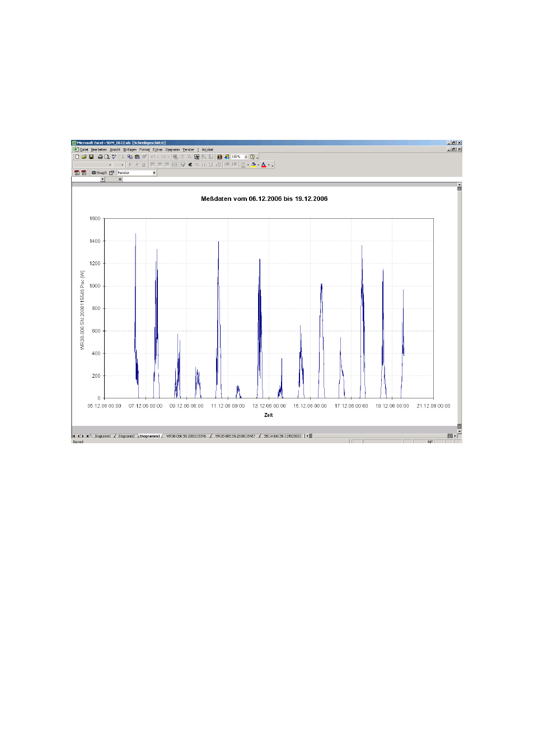Image resolution: width=534 pixels, height=756 pixels.
Task: Click the Zeit axis label
Action: coord(269,415)
